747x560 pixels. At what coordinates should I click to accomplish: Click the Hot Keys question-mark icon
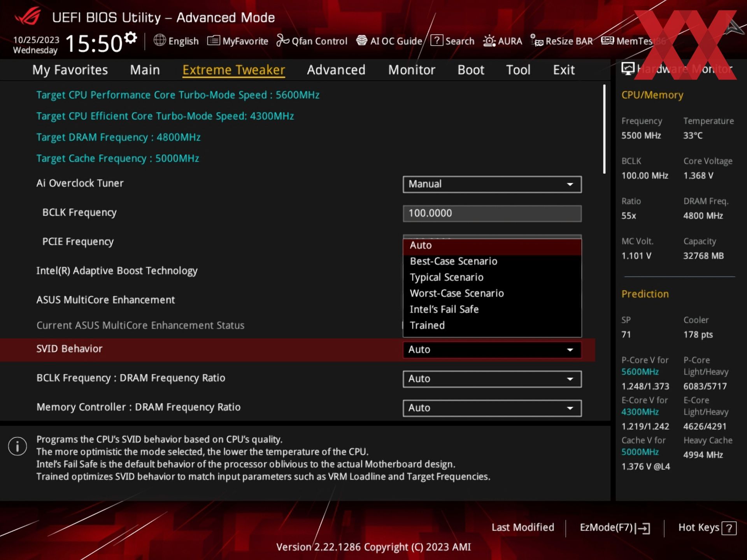[x=729, y=528]
